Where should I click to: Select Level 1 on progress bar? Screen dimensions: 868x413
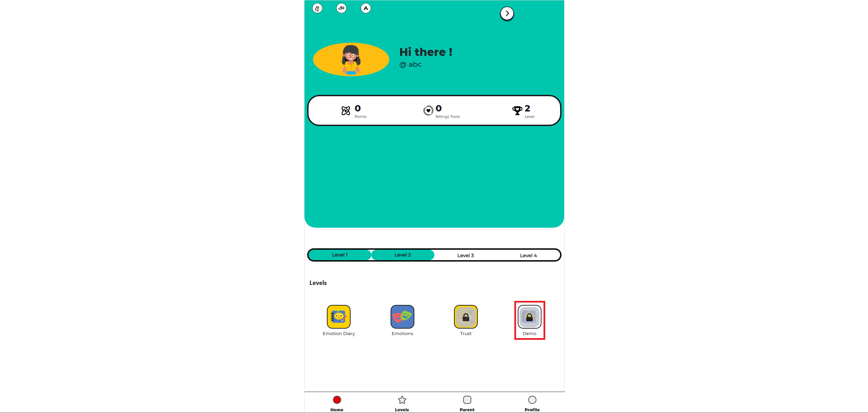(339, 255)
